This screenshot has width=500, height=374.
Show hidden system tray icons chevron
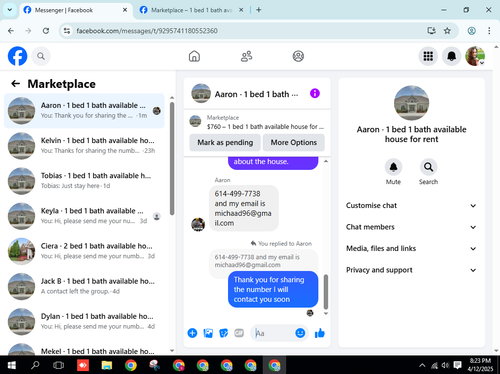point(422,365)
